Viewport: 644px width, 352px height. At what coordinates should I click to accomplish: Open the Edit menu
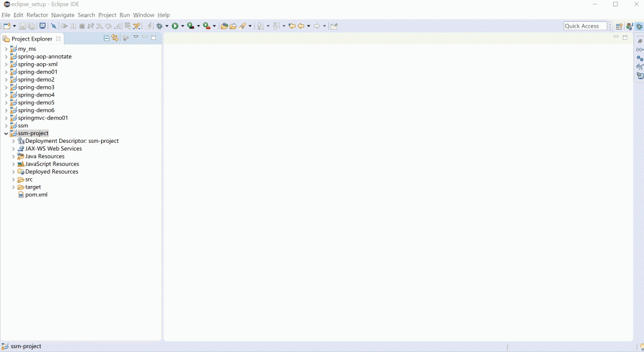pyautogui.click(x=19, y=15)
